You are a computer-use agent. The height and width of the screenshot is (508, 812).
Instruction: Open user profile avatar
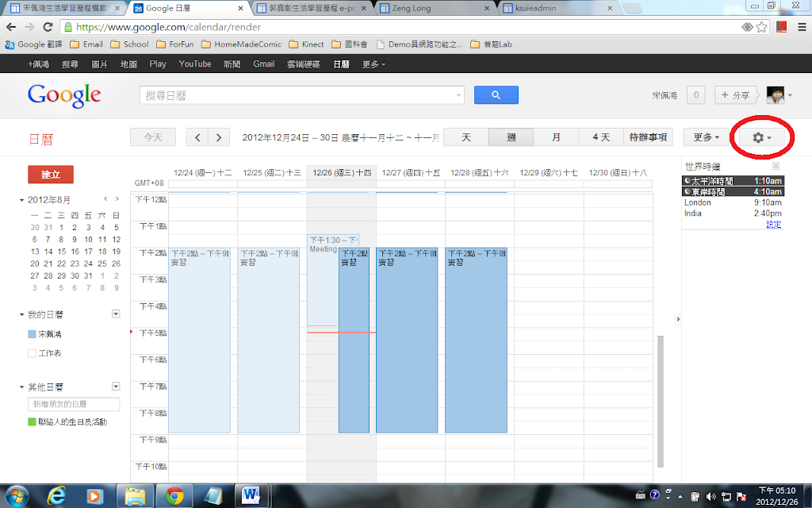click(x=776, y=95)
